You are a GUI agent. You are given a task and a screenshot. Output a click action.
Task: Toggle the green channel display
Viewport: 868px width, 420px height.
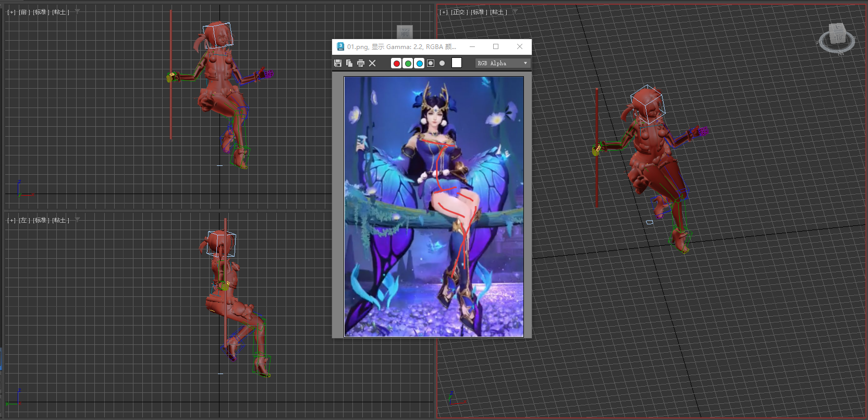(408, 63)
